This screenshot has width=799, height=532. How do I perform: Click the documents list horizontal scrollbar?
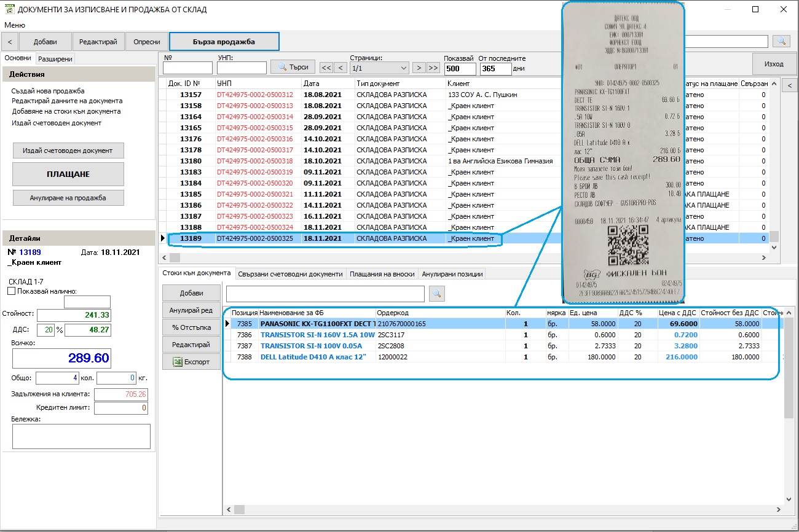coord(465,257)
